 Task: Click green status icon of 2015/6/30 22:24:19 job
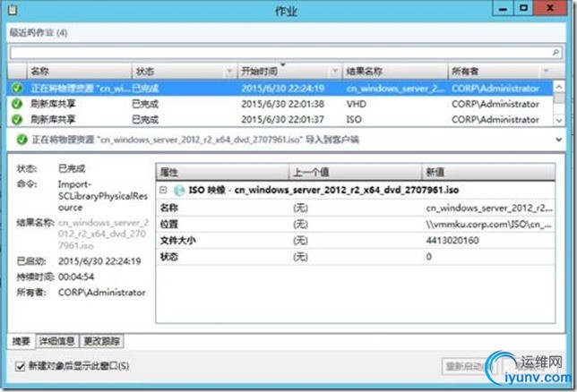pyautogui.click(x=16, y=89)
